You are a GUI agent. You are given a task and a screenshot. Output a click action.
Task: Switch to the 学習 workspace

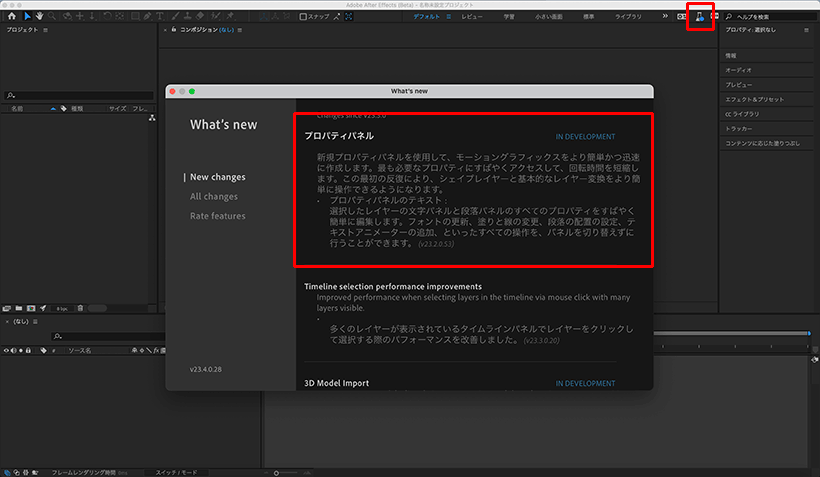click(509, 17)
